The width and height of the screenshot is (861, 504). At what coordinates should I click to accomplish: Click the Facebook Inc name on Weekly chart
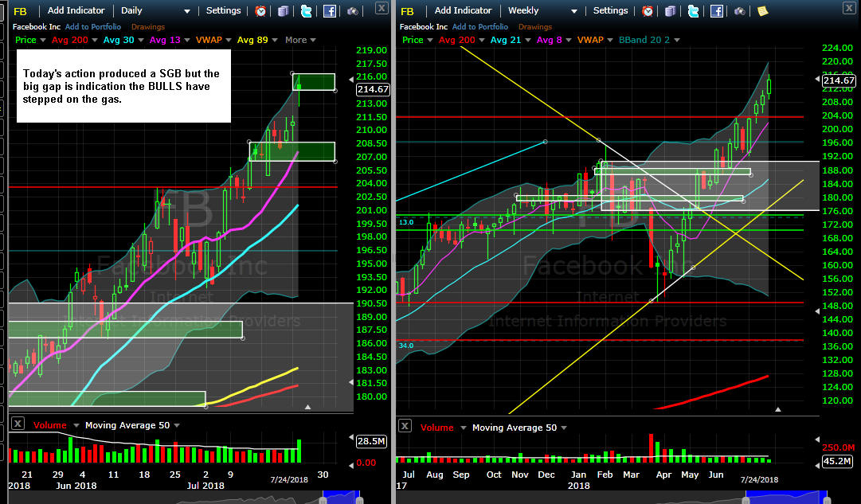pyautogui.click(x=424, y=26)
